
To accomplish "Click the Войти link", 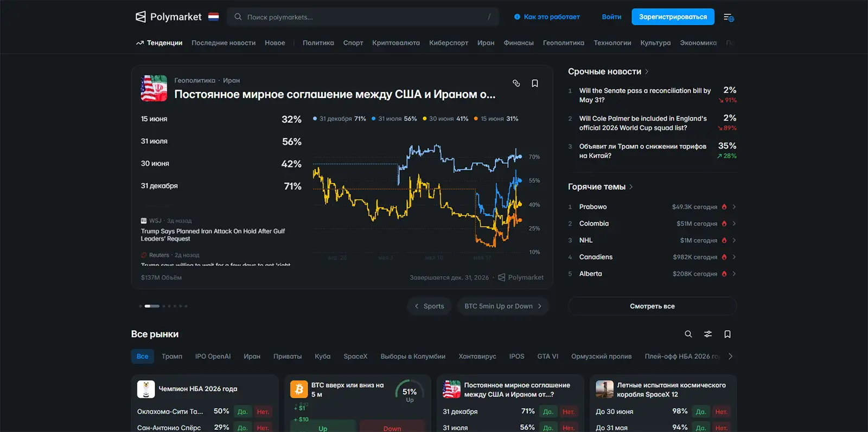I will click(x=611, y=17).
